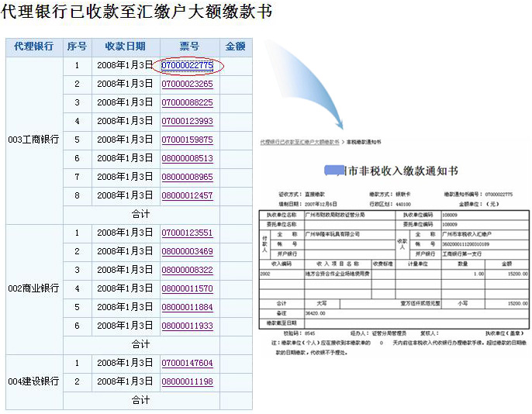532x414 pixels.
Task: Open ticket number 08000008513
Action: [x=187, y=158]
